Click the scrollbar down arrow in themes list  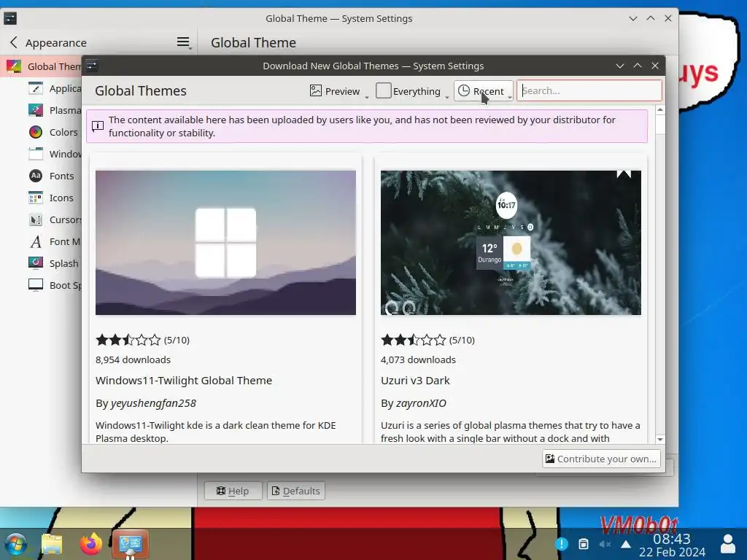click(x=659, y=439)
